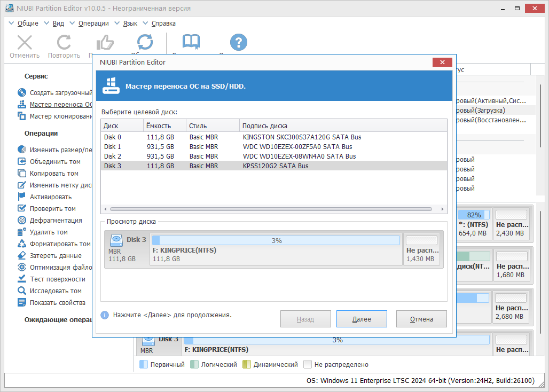Viewport: 549px width, 392px height.
Task: Click Создать загрузочный disc icon
Action: click(22, 92)
